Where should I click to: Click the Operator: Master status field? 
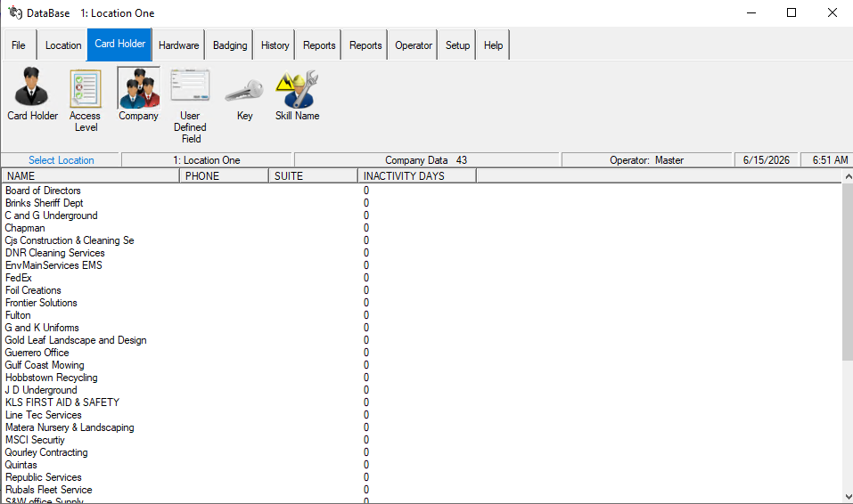[647, 160]
